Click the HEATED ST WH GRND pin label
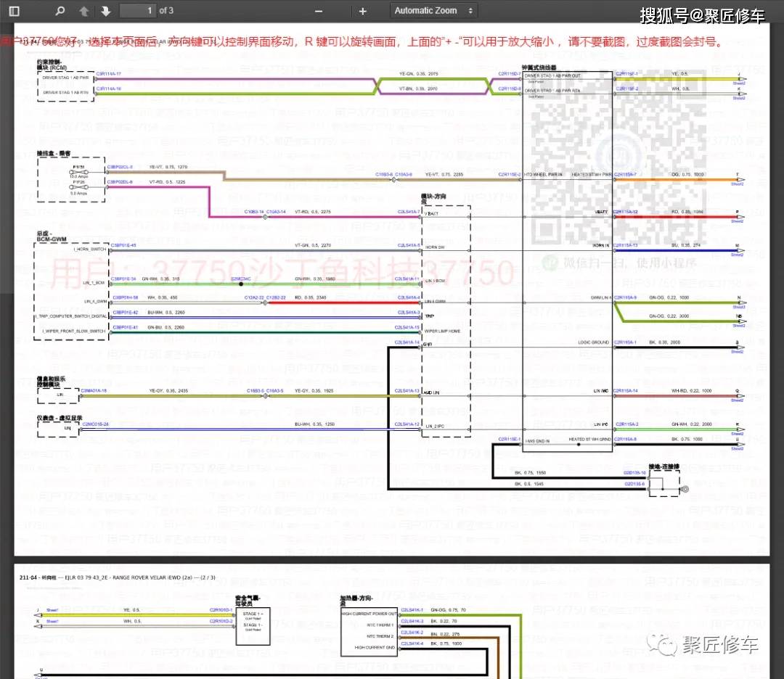Screen dimensions: 784x679 [x=590, y=439]
